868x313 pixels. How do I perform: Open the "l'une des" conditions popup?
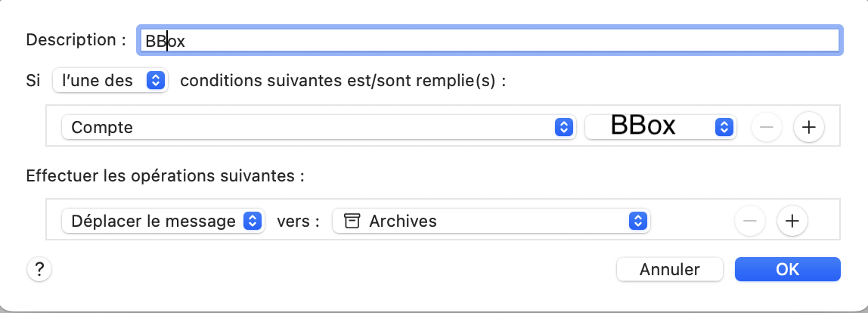(x=110, y=81)
